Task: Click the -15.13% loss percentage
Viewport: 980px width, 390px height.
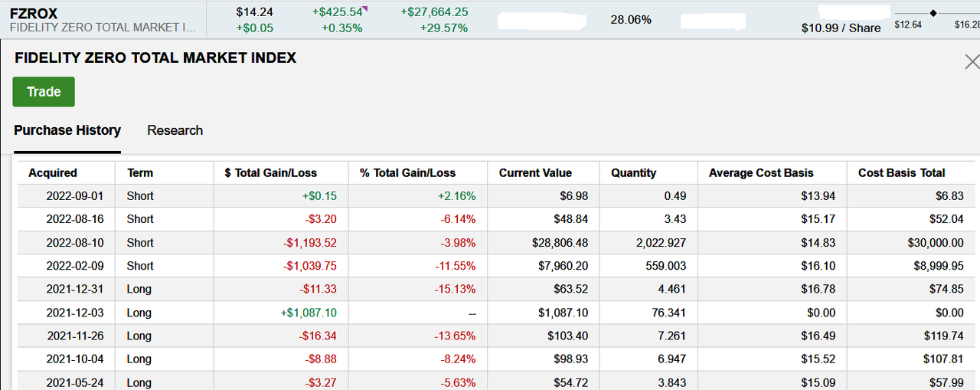Action: pos(455,289)
